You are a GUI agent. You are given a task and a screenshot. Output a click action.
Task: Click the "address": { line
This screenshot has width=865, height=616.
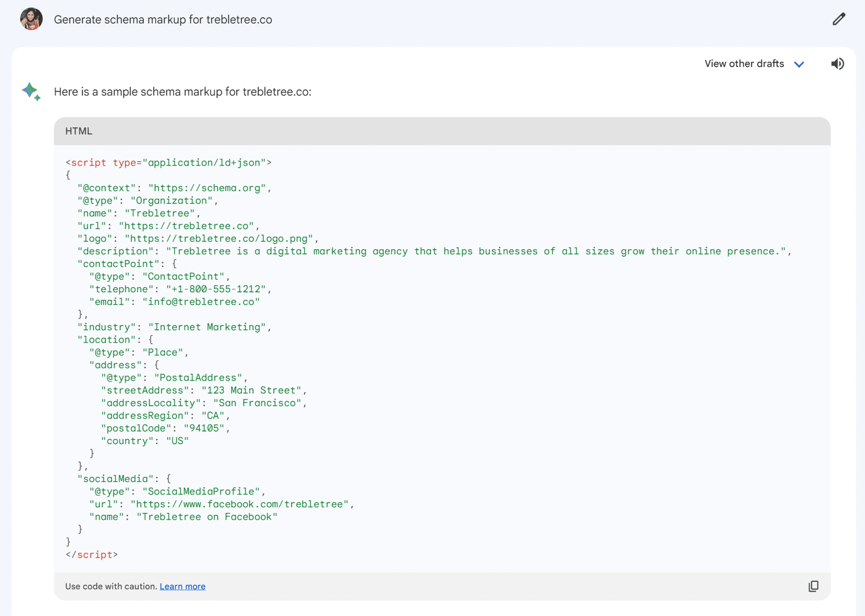tap(124, 364)
